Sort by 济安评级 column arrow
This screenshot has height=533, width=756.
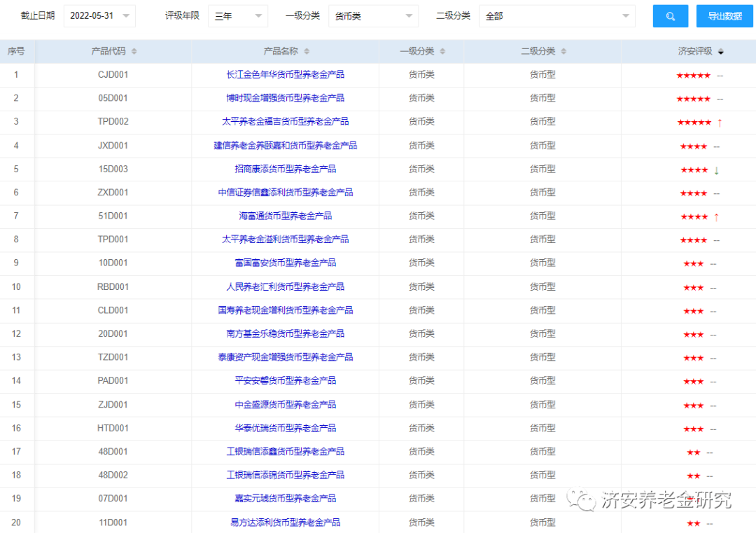click(x=721, y=51)
